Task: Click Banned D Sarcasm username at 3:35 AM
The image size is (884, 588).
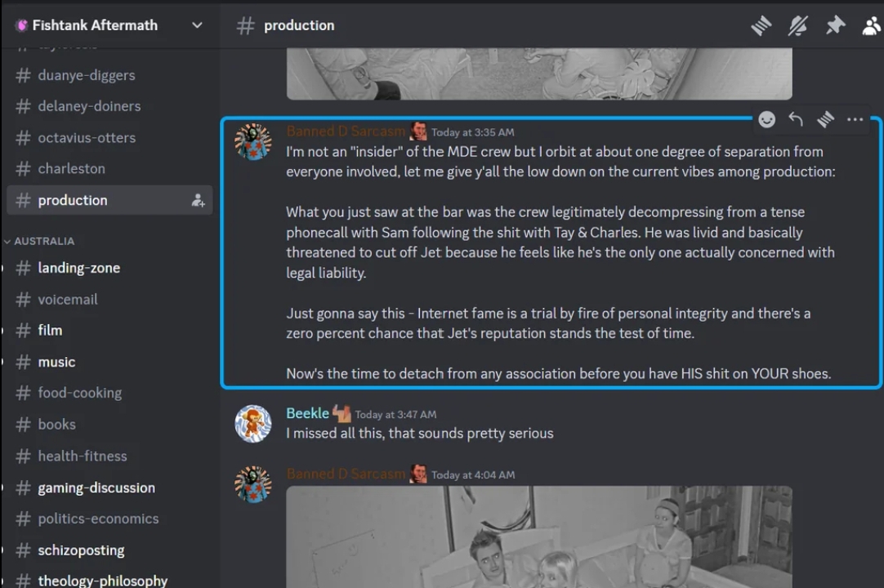Action: (x=345, y=131)
